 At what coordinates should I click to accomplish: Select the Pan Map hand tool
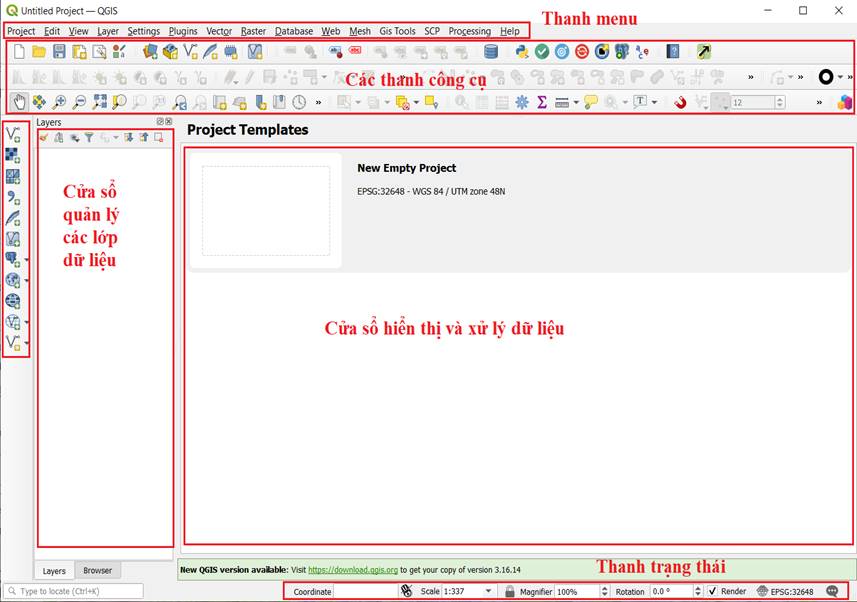[19, 101]
